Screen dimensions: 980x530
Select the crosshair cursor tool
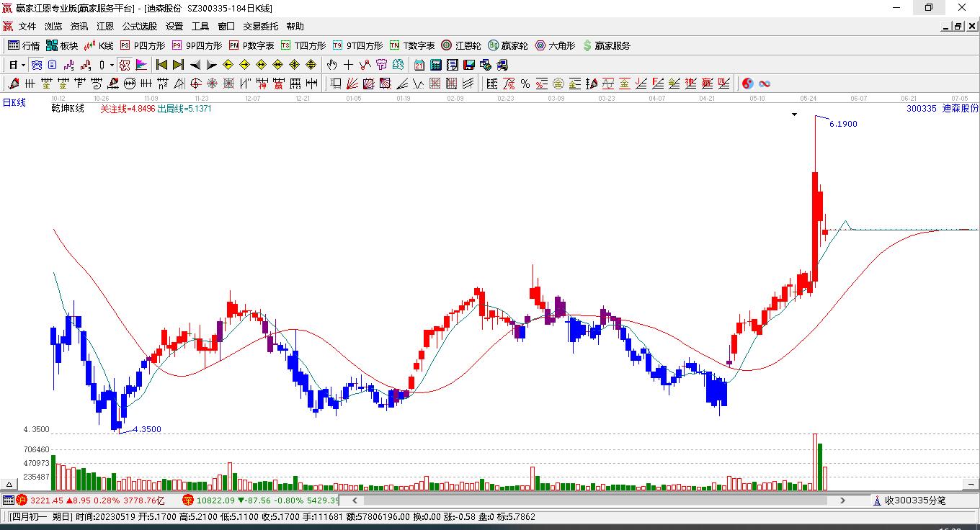[349, 65]
